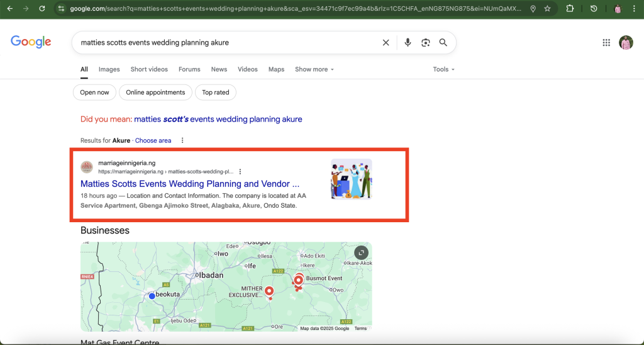Open the Maps tab
Screen dimensions: 644x345
click(x=277, y=69)
